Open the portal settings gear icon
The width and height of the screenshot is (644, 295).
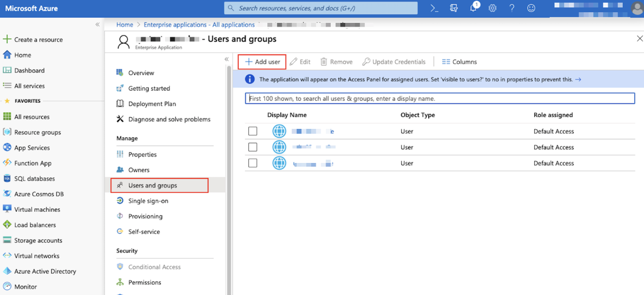click(492, 8)
